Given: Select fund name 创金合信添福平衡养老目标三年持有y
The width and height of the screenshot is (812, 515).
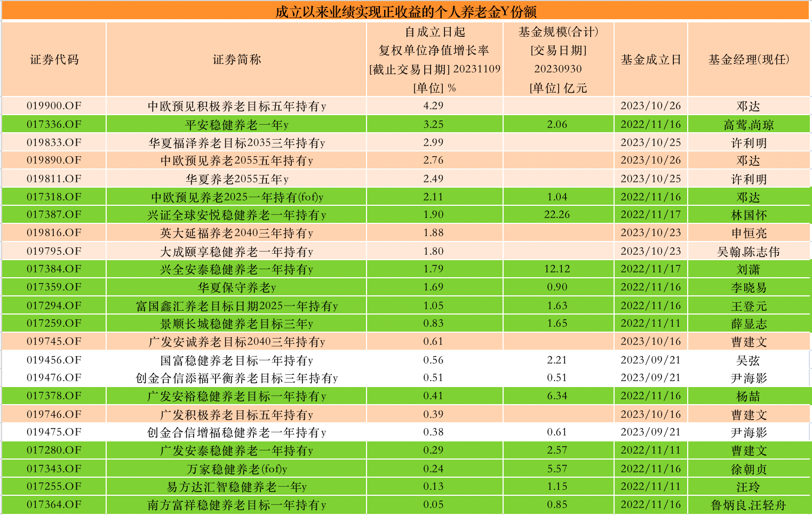Looking at the screenshot, I should 237,378.
